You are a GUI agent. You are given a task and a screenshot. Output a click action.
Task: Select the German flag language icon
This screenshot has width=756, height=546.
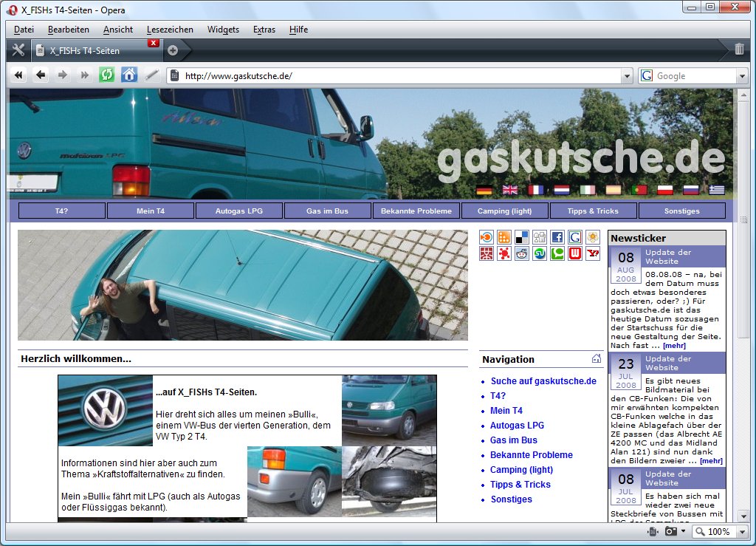[x=484, y=190]
